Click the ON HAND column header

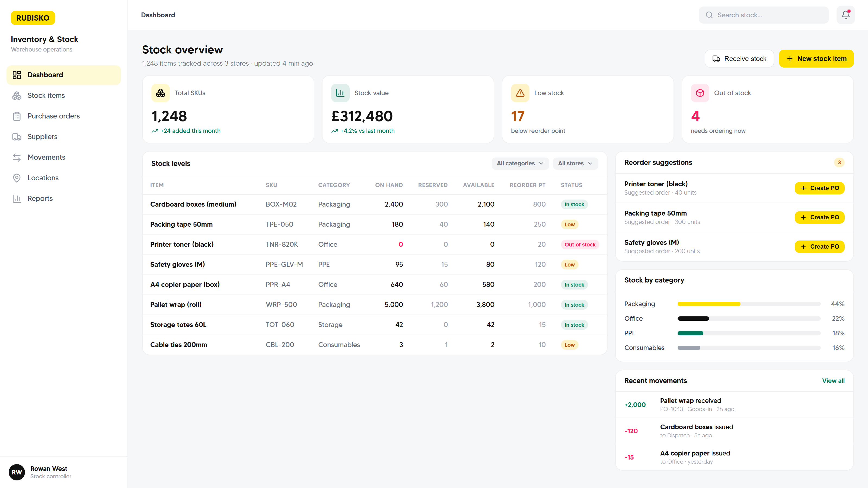tap(389, 185)
